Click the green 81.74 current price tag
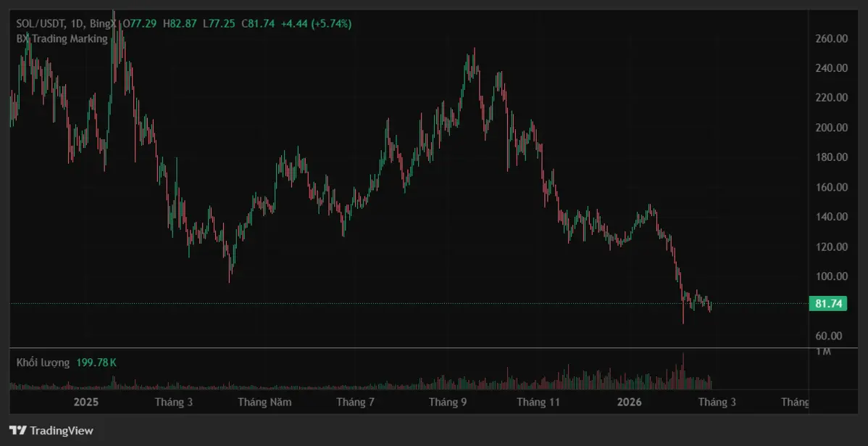This screenshot has height=446, width=868. tap(828, 304)
